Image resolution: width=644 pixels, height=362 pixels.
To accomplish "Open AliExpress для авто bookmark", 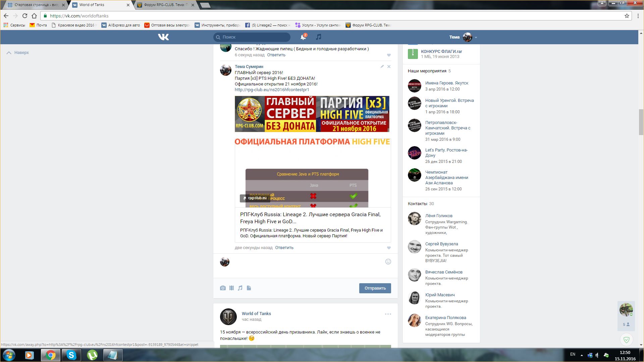I will [x=120, y=25].
